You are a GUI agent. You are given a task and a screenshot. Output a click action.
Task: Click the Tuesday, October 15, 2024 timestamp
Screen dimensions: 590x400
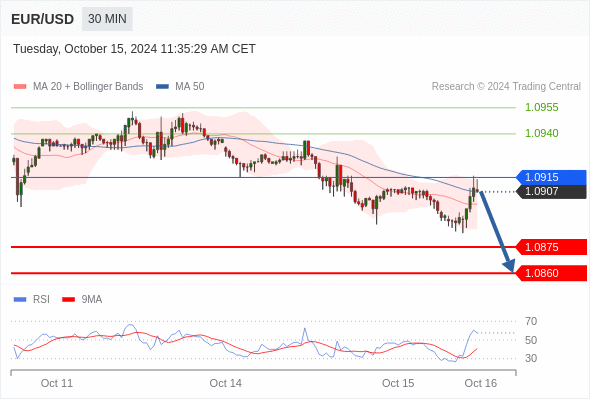(x=134, y=49)
